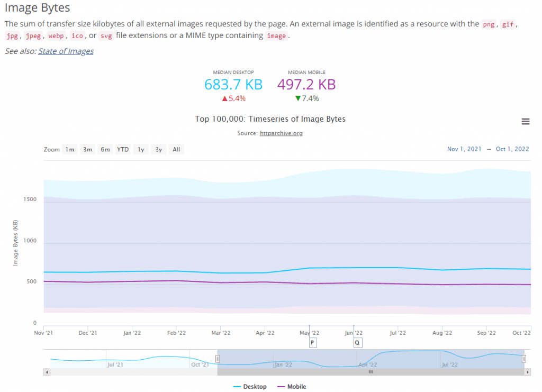Viewport: 542px width, 392px height.
Task: Select the YTD zoom range
Action: [123, 150]
